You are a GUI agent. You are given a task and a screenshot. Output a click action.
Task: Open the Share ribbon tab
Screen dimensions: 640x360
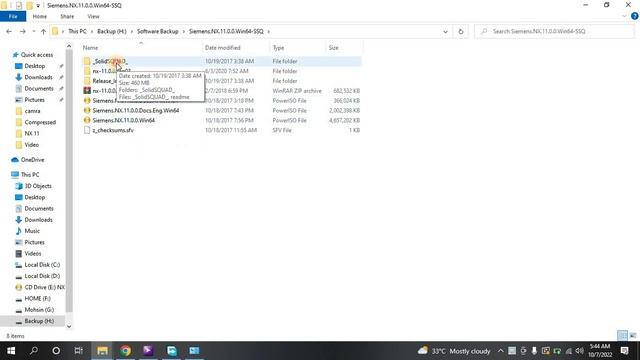click(67, 16)
